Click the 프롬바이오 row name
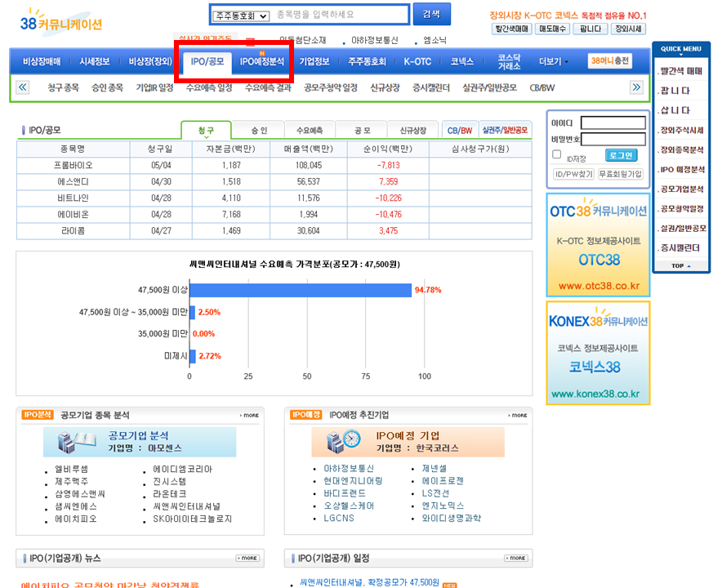Screen dimensions: 722x588 point(74,165)
